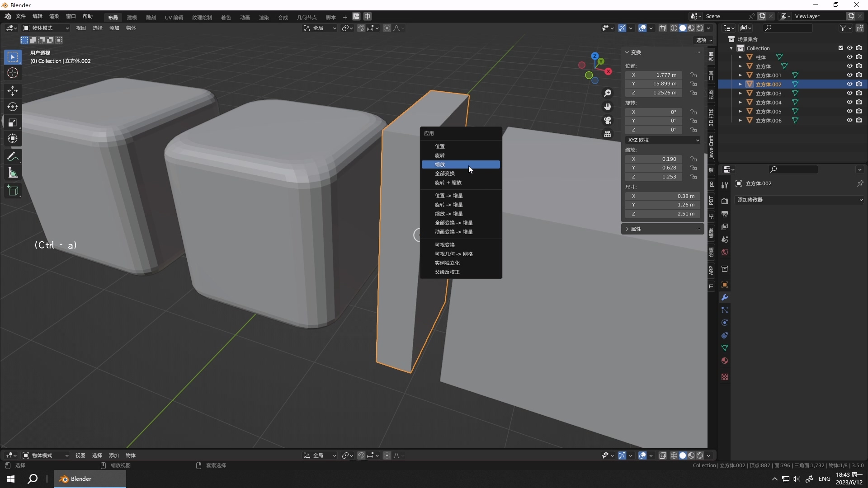Toggle camera view icon in viewport
This screenshot has height=488, width=868.
click(x=608, y=120)
